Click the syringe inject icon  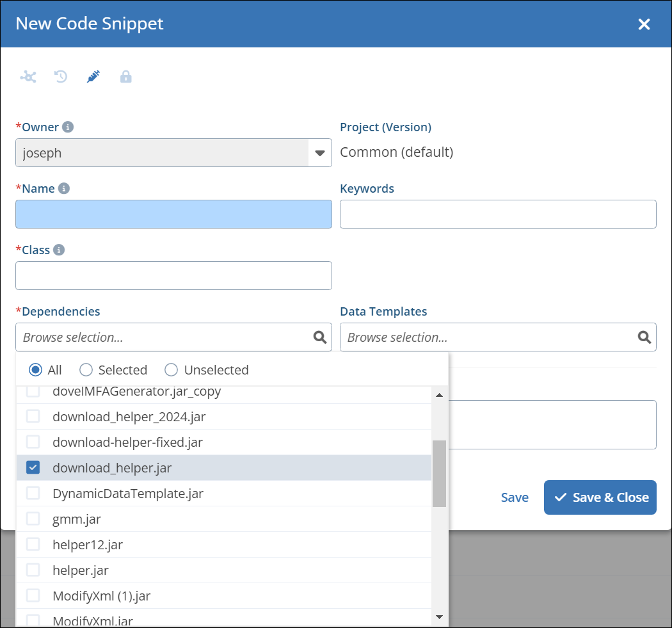pyautogui.click(x=93, y=77)
